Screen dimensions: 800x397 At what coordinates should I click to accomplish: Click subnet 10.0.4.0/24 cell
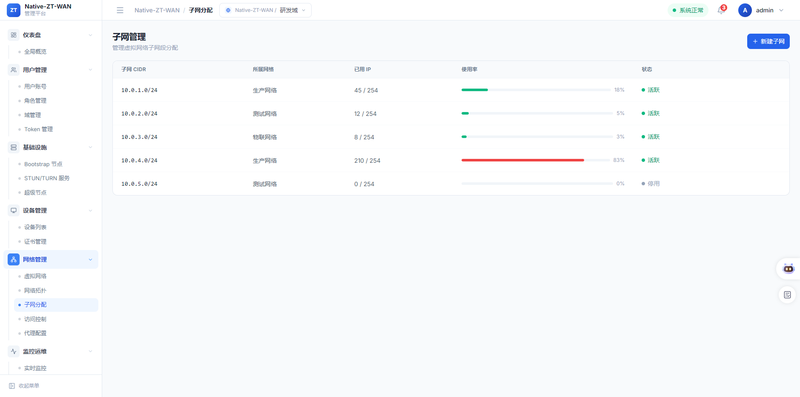pos(139,160)
